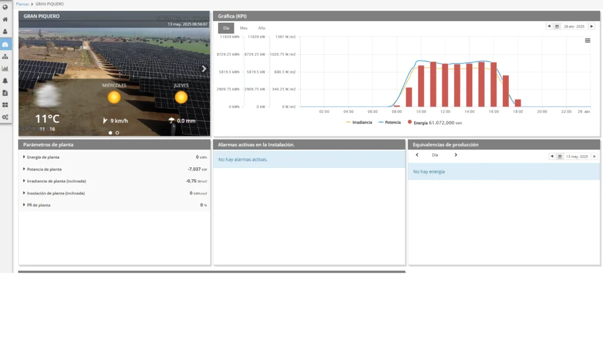Open the chart hamburger context menu

pyautogui.click(x=587, y=41)
